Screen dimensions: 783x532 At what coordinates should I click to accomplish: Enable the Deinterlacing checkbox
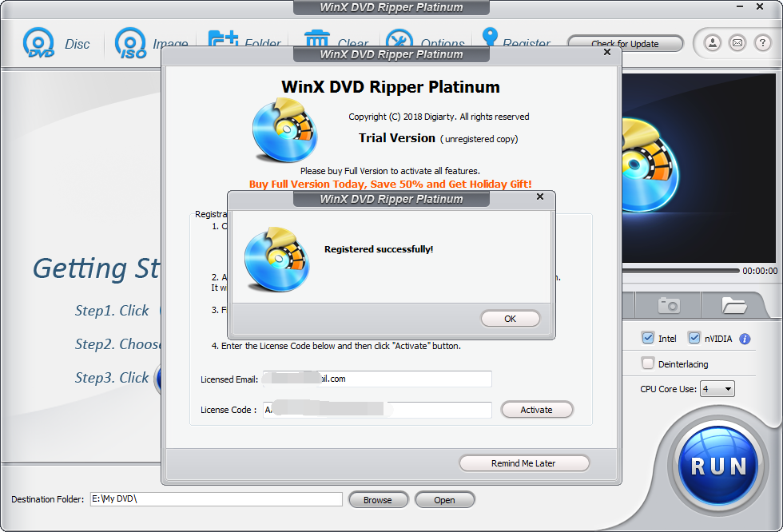pyautogui.click(x=648, y=363)
